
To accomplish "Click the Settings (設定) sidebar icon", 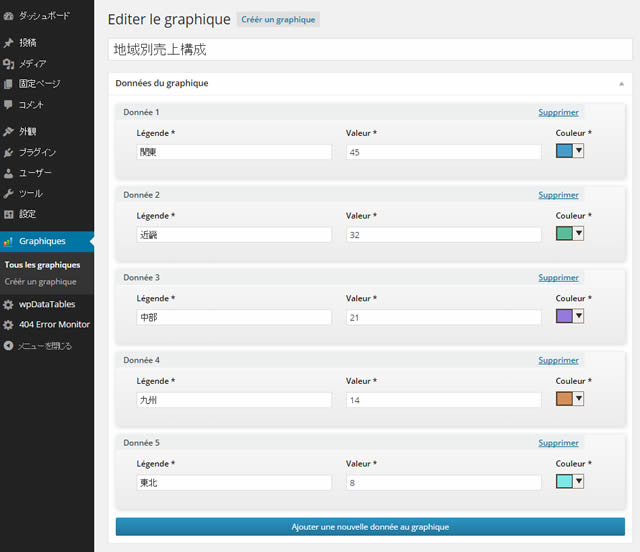I will 8,214.
